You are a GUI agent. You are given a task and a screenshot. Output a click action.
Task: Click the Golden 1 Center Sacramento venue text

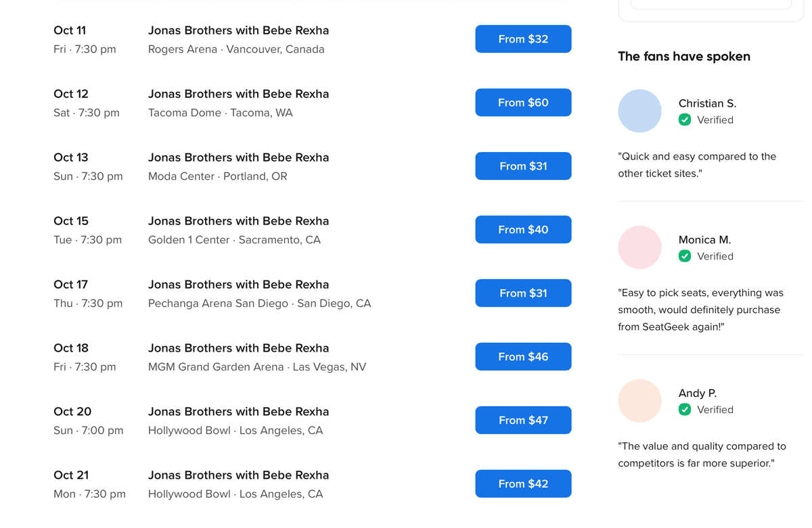(x=234, y=240)
